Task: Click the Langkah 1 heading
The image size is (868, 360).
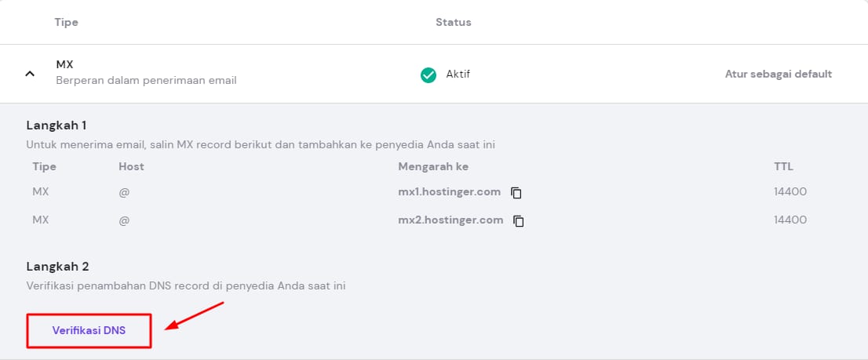Action: click(57, 125)
